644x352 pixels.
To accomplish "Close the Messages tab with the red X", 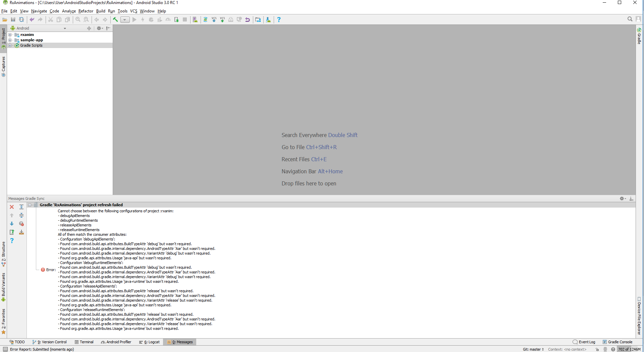I will [x=12, y=207].
